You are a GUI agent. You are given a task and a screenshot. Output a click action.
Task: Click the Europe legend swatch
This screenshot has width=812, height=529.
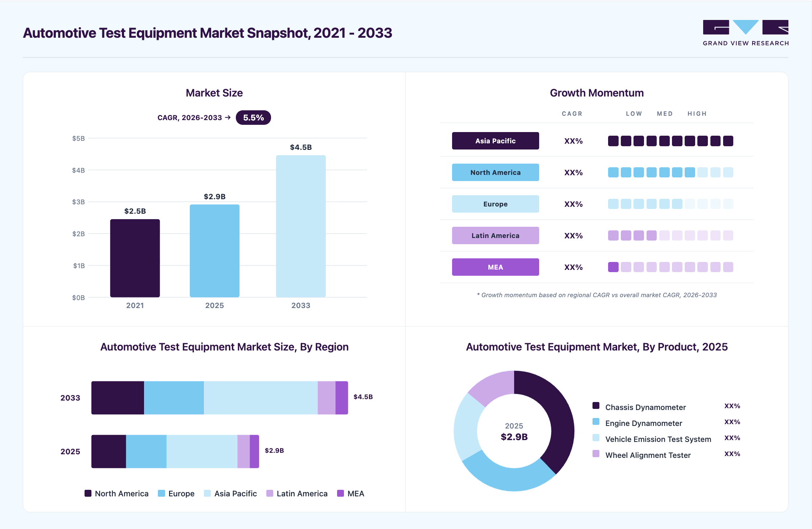pos(161,493)
